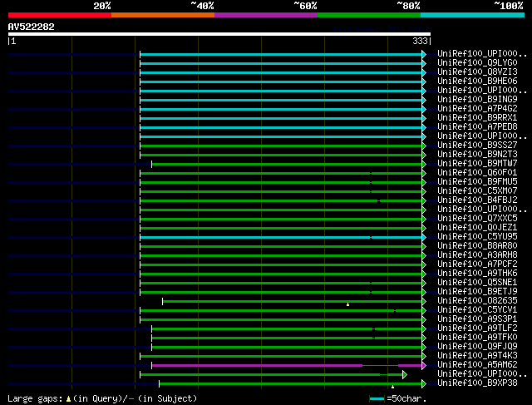The image size is (532, 405).
Task: Click the green arrowhead of the short hit above B9XP38
Action: coord(405,374)
